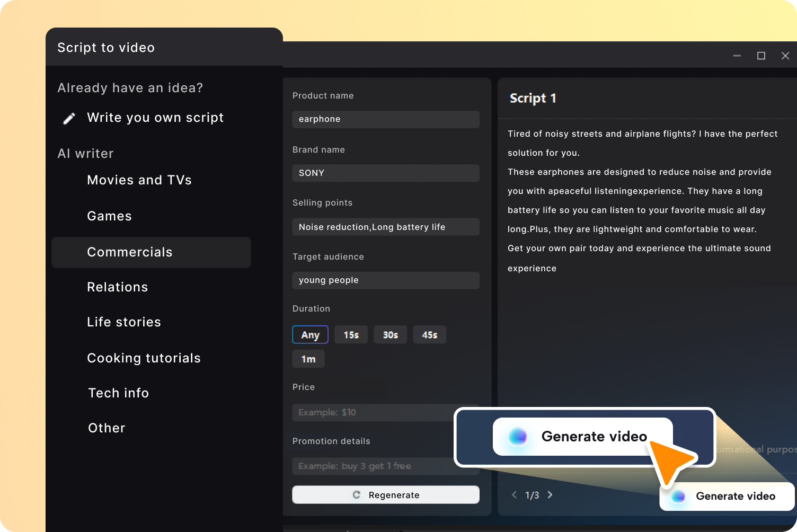Click the 1/3 page indicator
The height and width of the screenshot is (532, 797).
click(532, 495)
